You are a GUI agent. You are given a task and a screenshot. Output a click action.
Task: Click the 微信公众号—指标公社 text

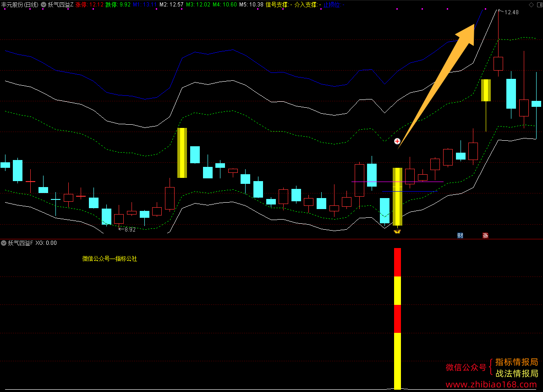click(110, 259)
